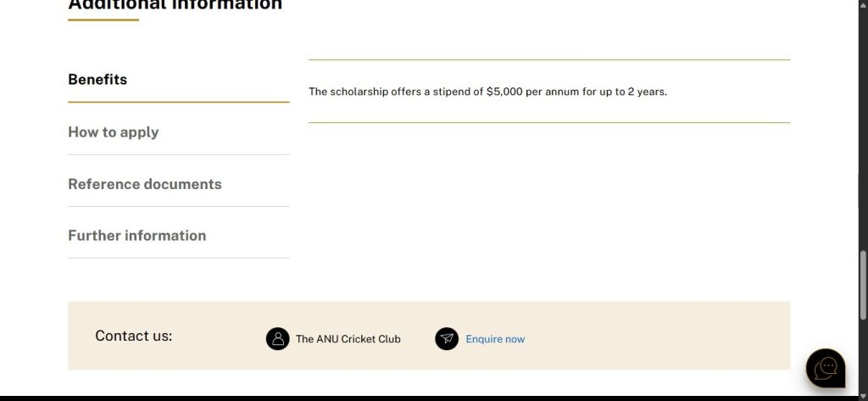
Task: Click the scrollbar up arrow
Action: 863,6
